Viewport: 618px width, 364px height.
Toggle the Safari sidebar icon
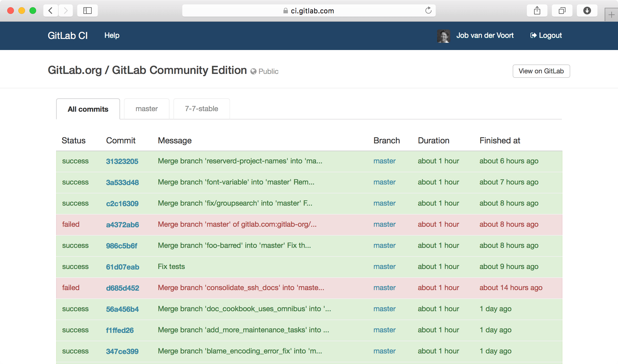87,11
